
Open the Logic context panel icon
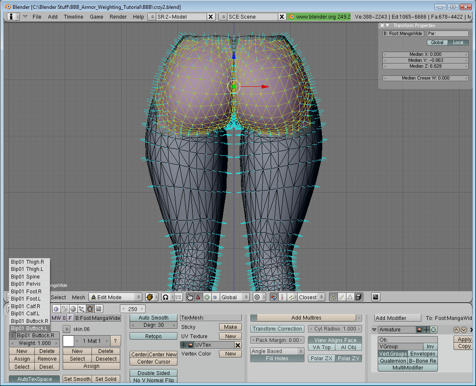click(56, 309)
